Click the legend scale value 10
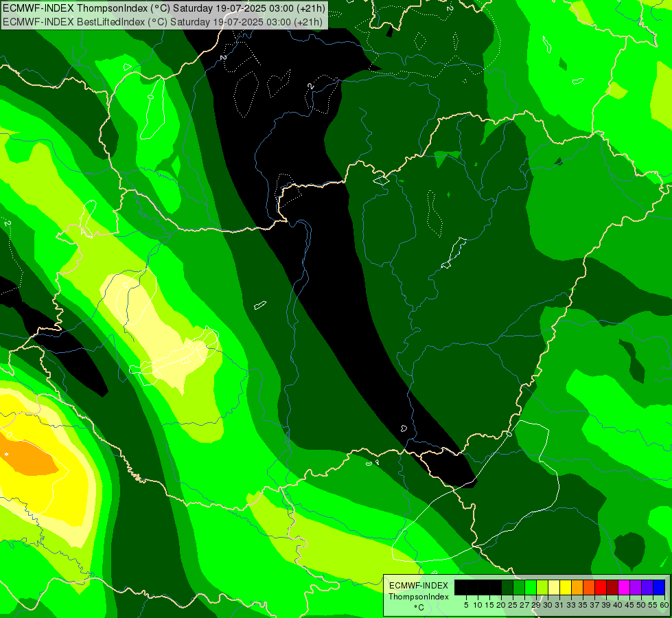The image size is (672, 618). coord(478,605)
